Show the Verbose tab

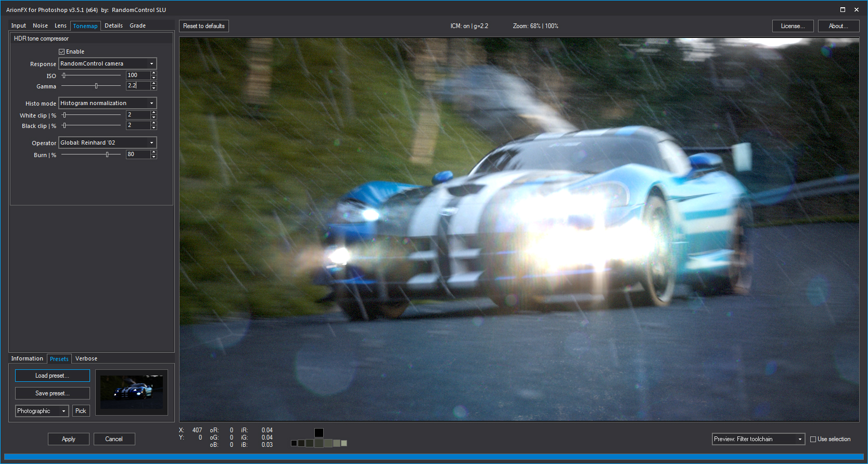pyautogui.click(x=86, y=358)
